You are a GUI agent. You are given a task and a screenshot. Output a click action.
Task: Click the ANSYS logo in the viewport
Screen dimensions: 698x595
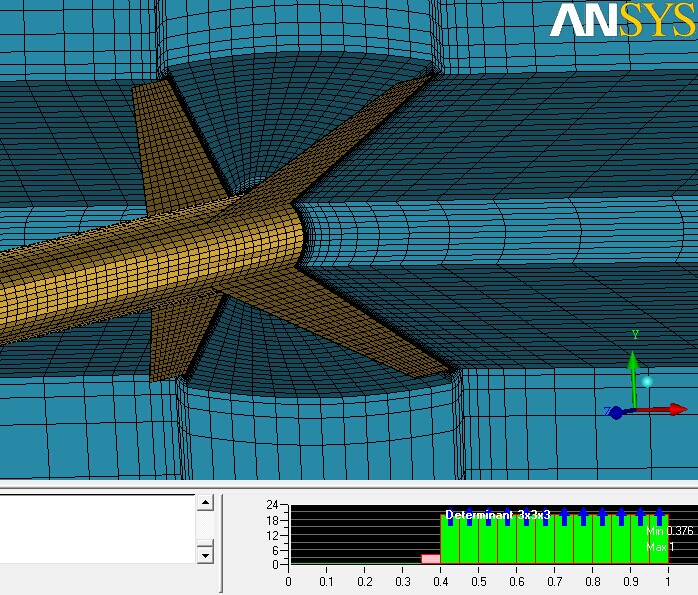622,21
